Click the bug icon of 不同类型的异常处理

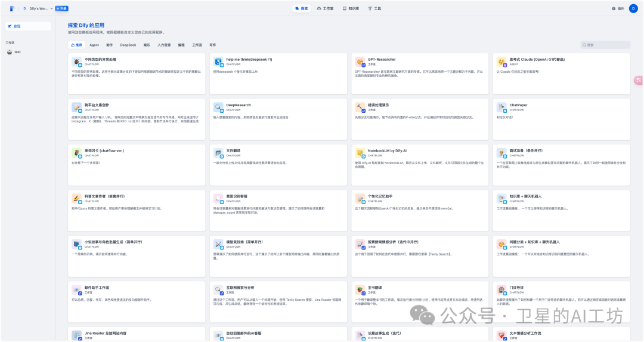pyautogui.click(x=77, y=62)
